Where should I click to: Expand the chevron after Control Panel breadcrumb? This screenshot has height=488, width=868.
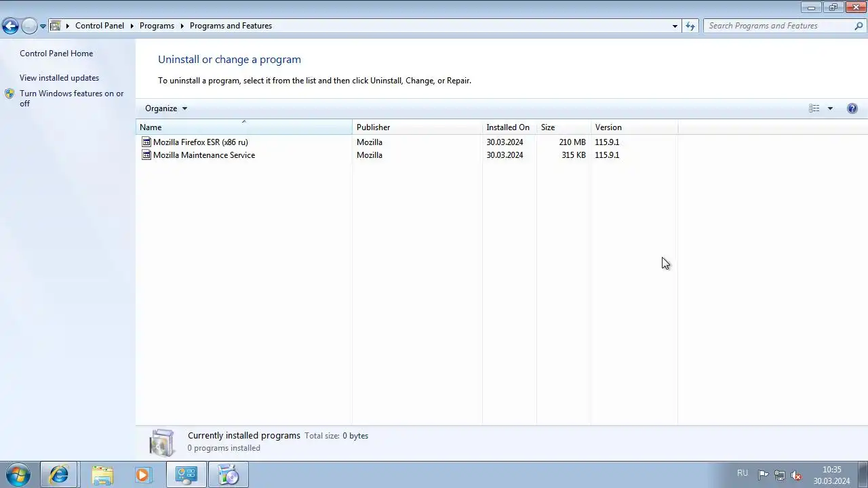click(x=132, y=26)
